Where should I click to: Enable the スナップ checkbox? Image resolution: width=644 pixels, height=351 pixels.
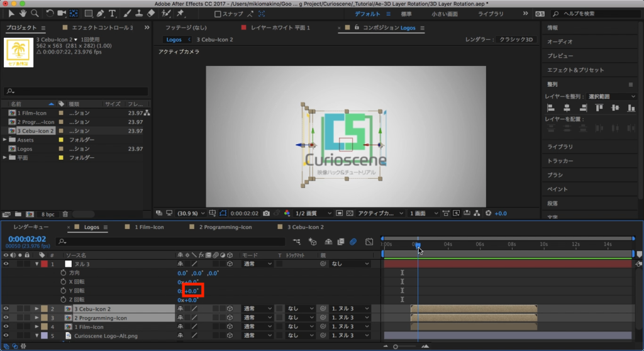click(x=218, y=13)
